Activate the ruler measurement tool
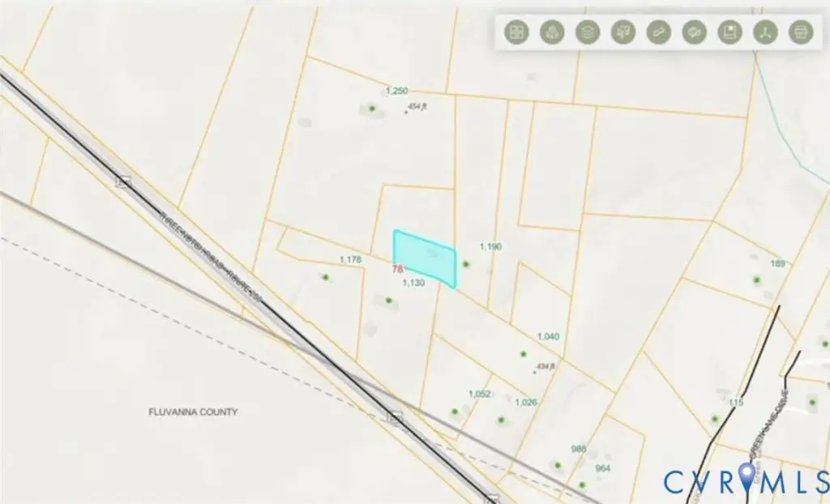Image resolution: width=830 pixels, height=504 pixels. point(658,32)
